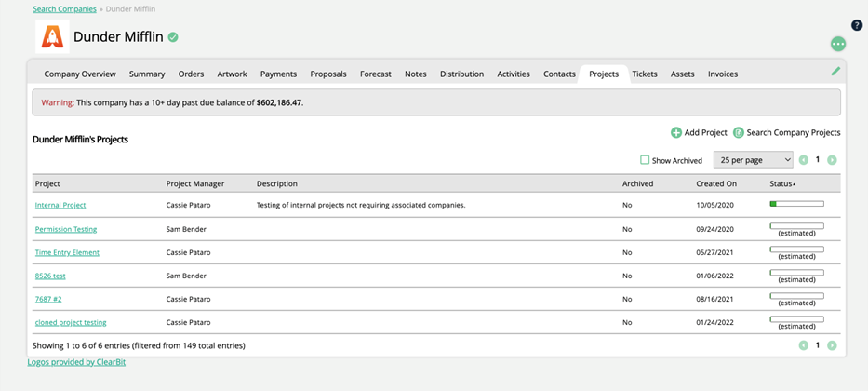The image size is (868, 391).
Task: Open the Distribution tab
Action: pyautogui.click(x=462, y=74)
